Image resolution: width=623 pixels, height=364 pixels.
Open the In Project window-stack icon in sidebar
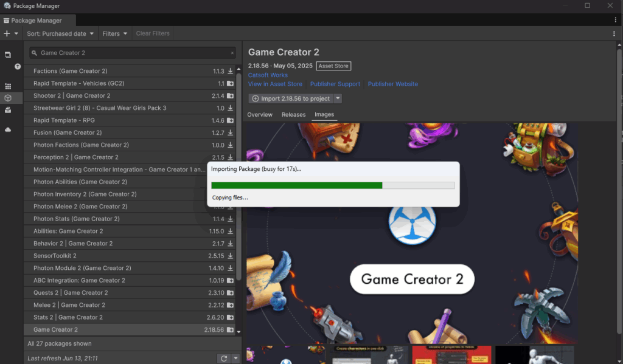[x=7, y=54]
